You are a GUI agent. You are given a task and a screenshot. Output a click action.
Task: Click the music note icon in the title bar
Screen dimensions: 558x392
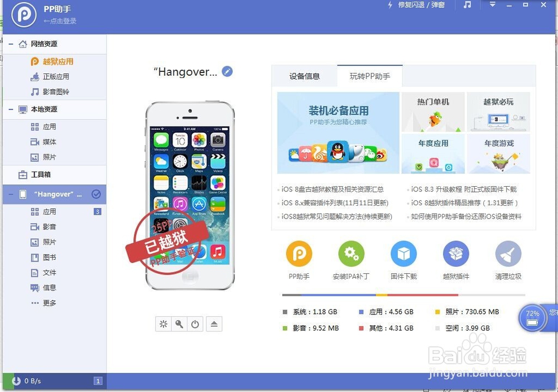467,6
